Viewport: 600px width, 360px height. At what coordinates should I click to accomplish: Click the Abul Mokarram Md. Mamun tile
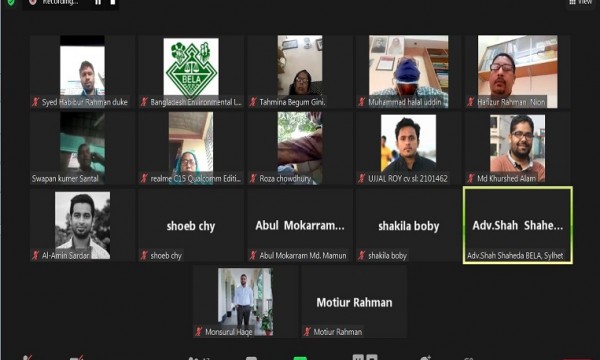pyautogui.click(x=300, y=225)
